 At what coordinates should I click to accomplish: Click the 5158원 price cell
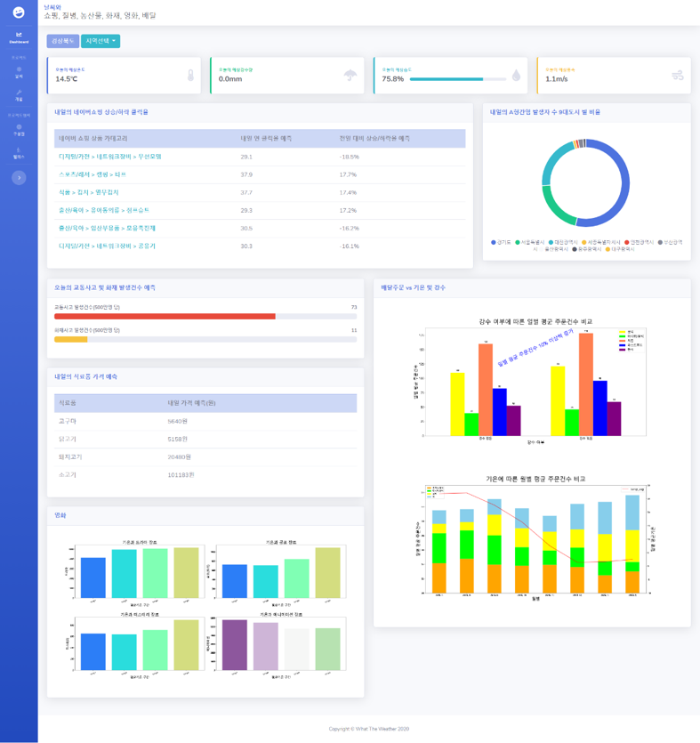click(x=178, y=439)
